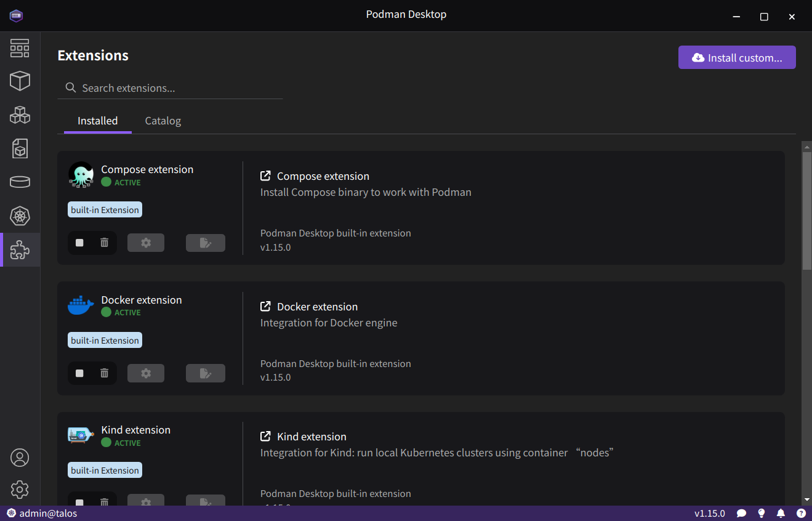Stop the Compose extension
This screenshot has height=521, width=812.
pos(79,243)
